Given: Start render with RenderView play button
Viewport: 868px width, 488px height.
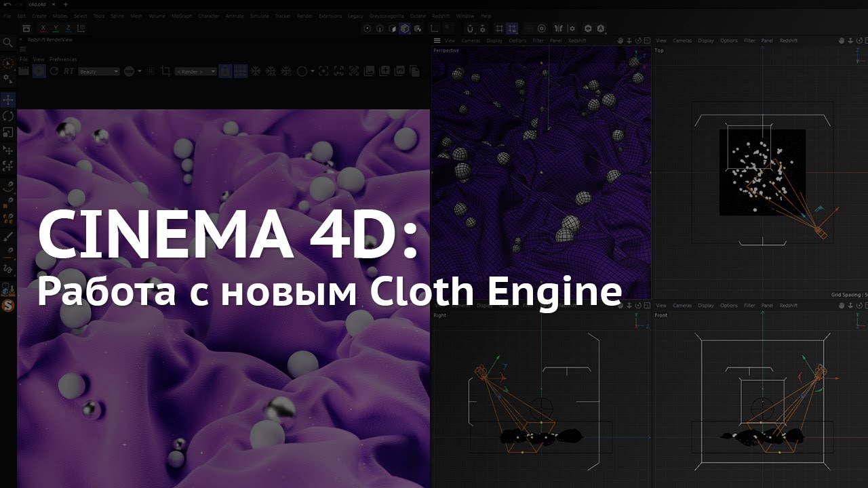Looking at the screenshot, I should (39, 71).
